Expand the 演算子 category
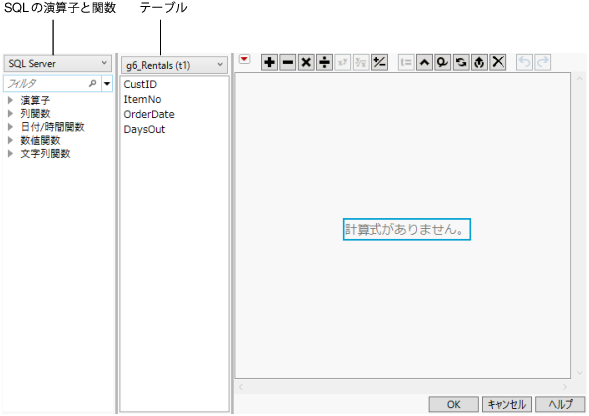This screenshot has height=416, width=589. coord(11,100)
